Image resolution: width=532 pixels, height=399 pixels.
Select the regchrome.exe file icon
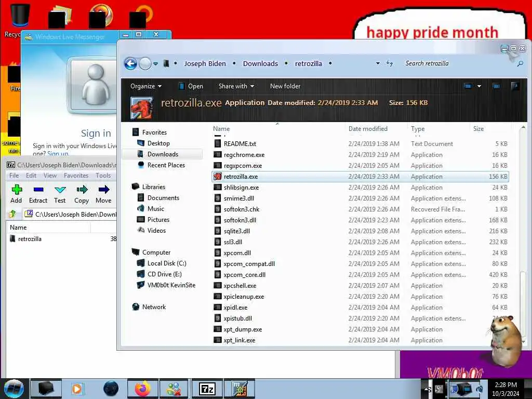pos(218,155)
